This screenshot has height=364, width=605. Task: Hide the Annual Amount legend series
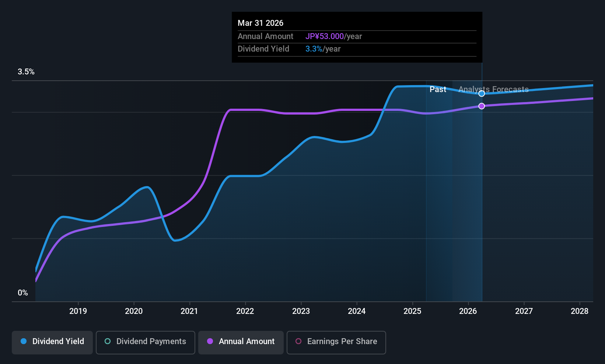[241, 342]
